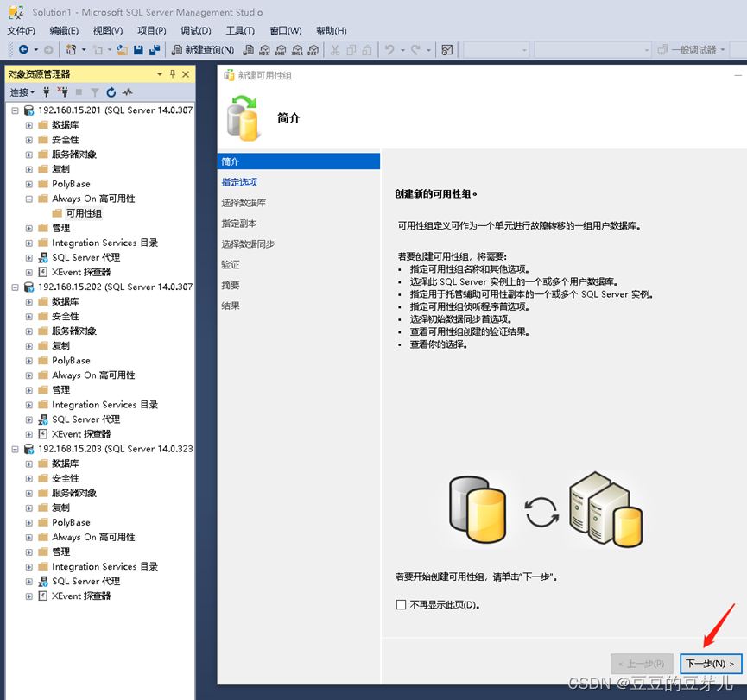Open the 工具(T) menu
This screenshot has width=747, height=700.
[240, 31]
